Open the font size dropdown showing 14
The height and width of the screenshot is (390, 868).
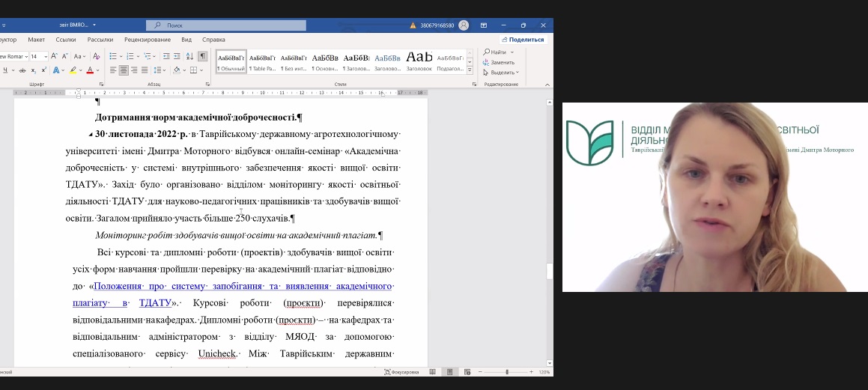(44, 56)
